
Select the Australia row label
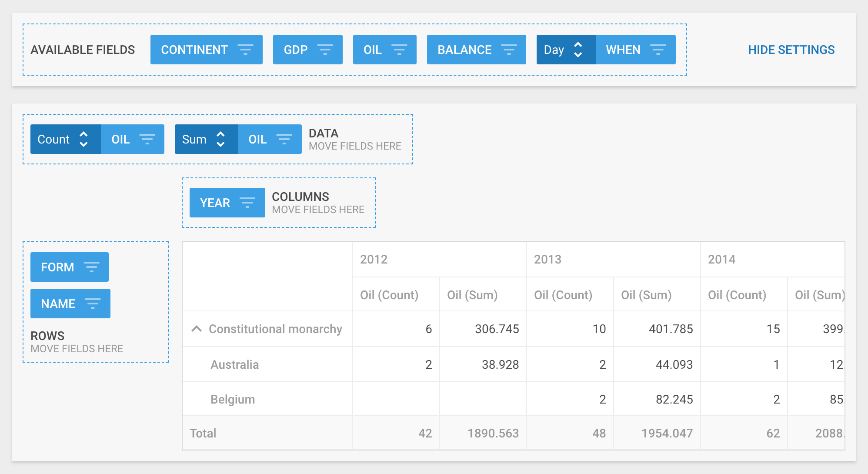(x=234, y=364)
